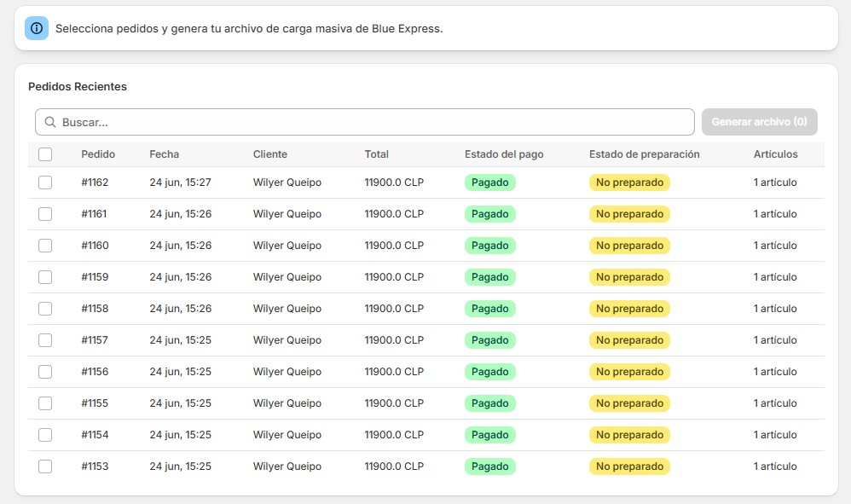Click the Estado de preparación column header

[645, 154]
